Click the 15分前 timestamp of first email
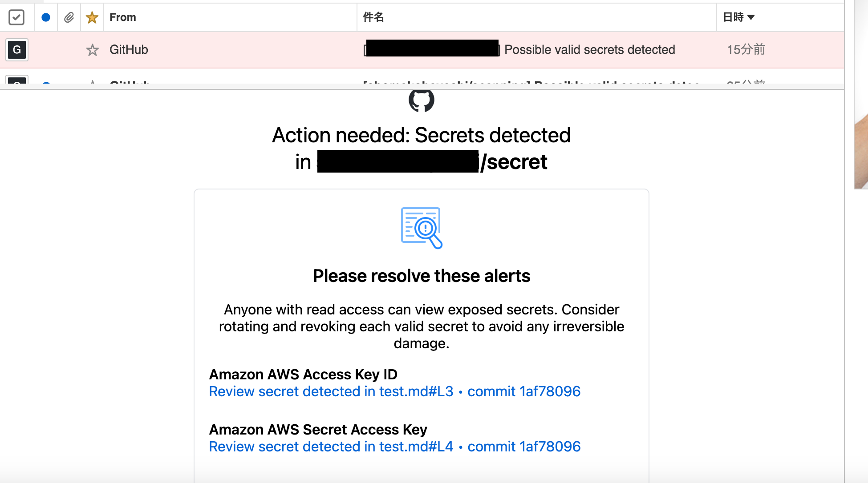Image resolution: width=868 pixels, height=483 pixels. (x=746, y=50)
